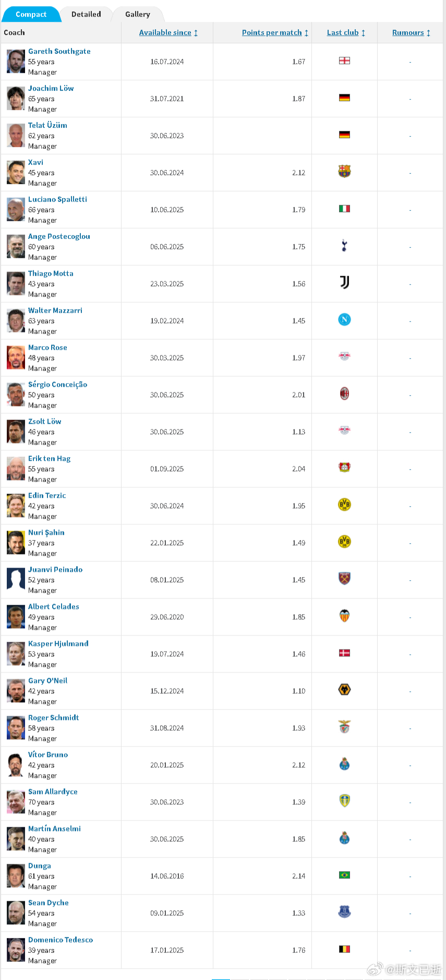Sort table by Points per match
446x980 pixels.
point(275,33)
